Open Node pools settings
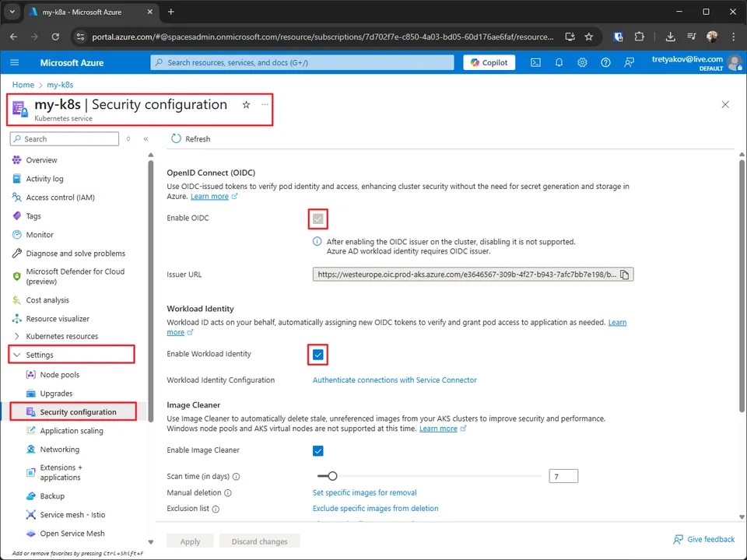Screen dimensions: 747x560 [60, 375]
